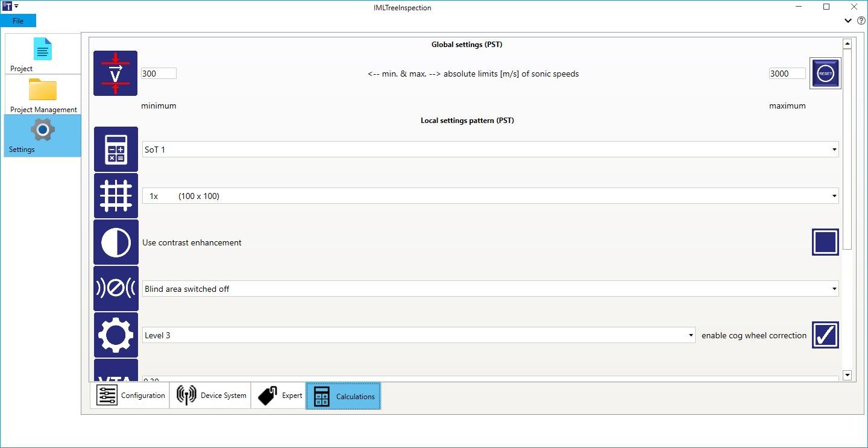Open the Expert tab

tap(278, 396)
